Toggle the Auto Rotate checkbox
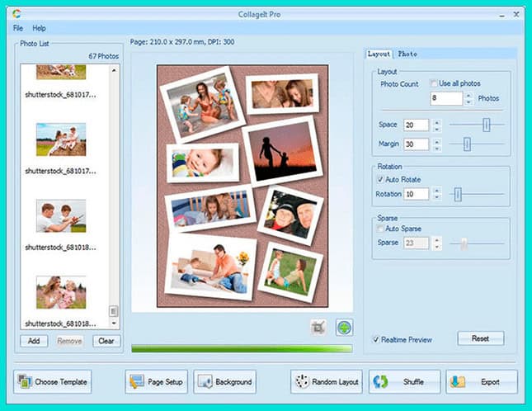Image resolution: width=532 pixels, height=411 pixels. point(379,179)
